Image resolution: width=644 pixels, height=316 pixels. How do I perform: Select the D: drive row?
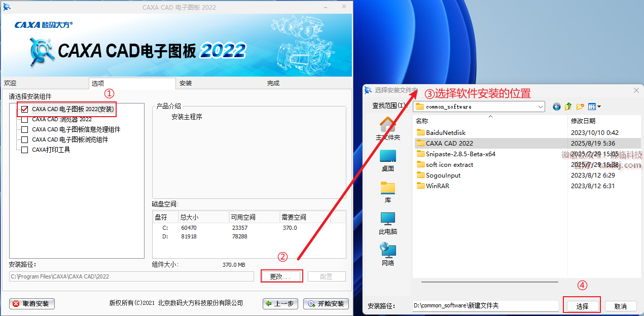(x=249, y=236)
